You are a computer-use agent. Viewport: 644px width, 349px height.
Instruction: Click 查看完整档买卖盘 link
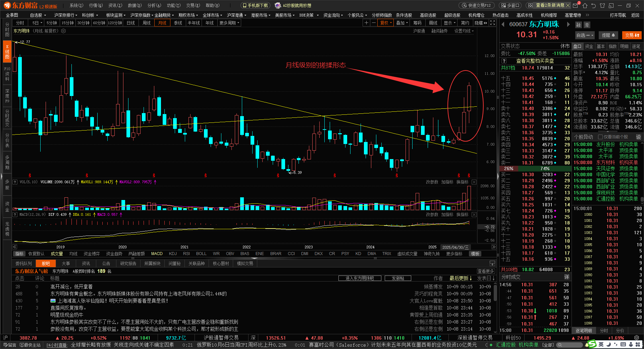point(535,61)
